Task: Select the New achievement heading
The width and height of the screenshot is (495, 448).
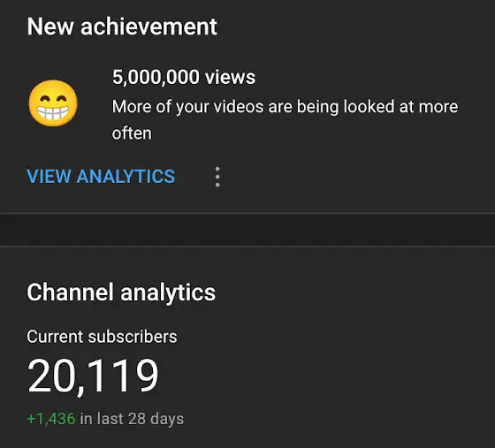Action: click(x=122, y=27)
